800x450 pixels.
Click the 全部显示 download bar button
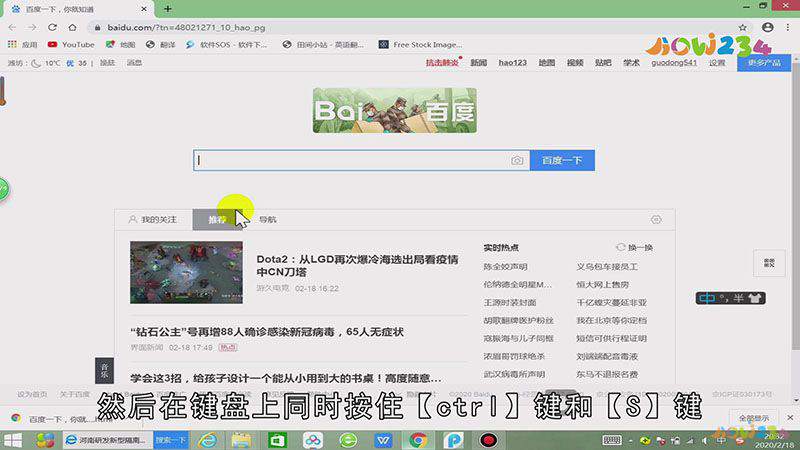754,418
